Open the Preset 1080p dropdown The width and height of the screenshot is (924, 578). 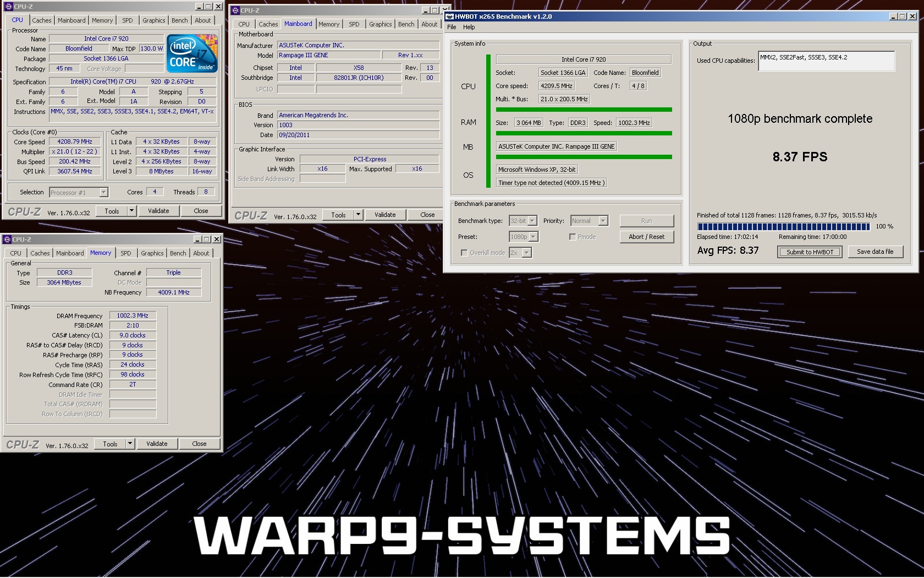533,237
